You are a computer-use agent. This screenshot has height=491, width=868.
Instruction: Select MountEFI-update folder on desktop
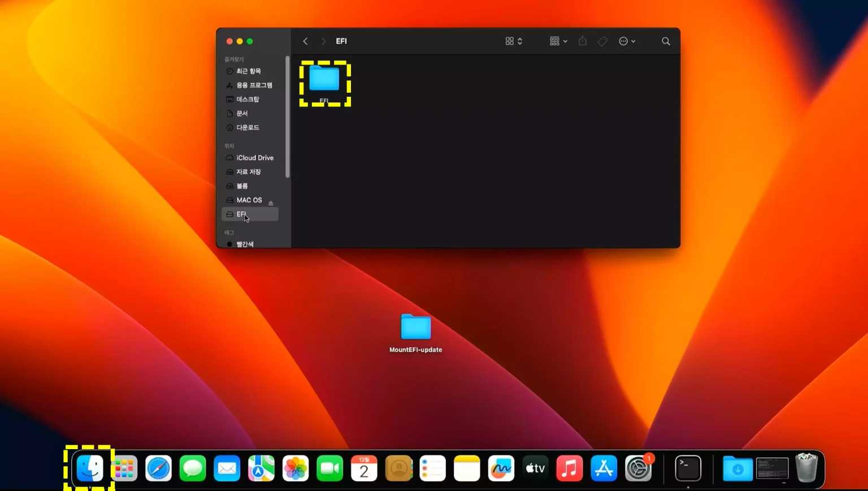click(416, 334)
